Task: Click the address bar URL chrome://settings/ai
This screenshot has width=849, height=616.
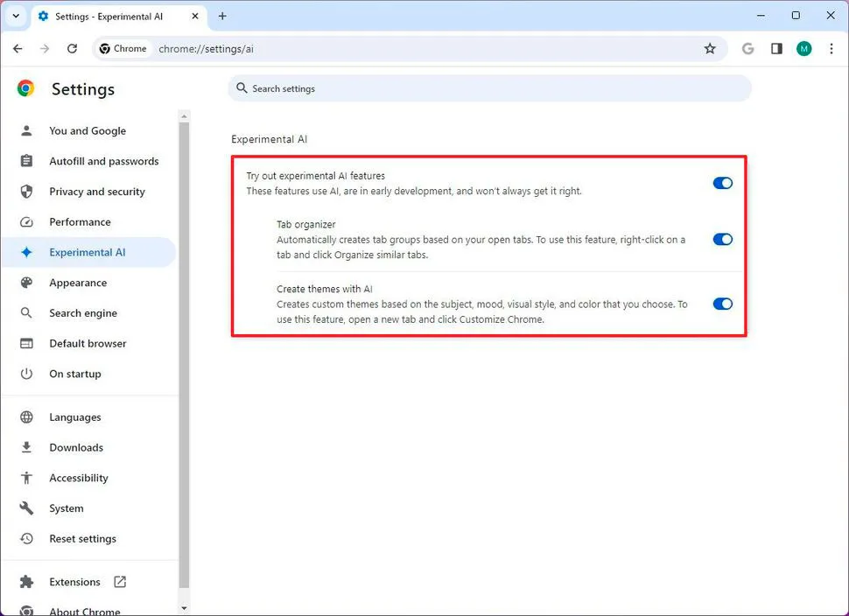Action: click(206, 49)
